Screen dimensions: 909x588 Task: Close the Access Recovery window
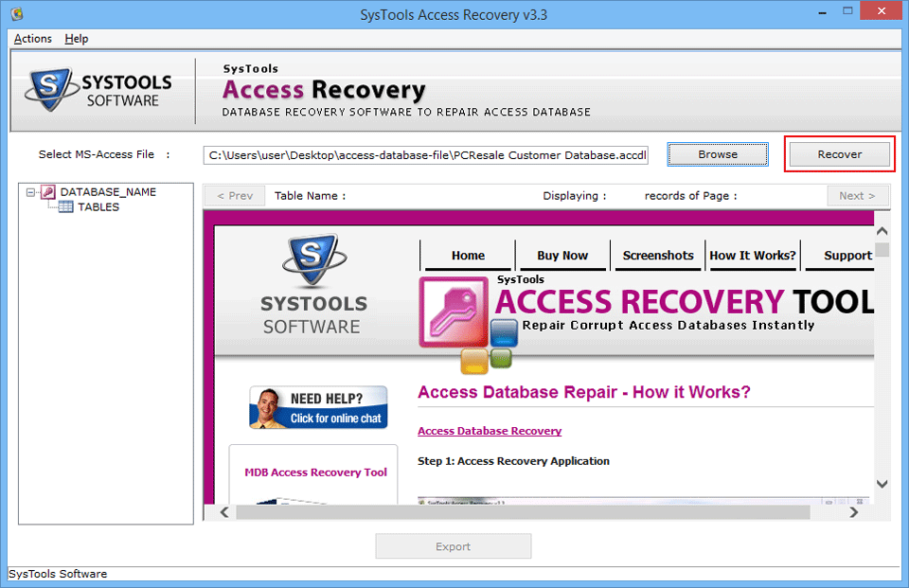[x=882, y=11]
